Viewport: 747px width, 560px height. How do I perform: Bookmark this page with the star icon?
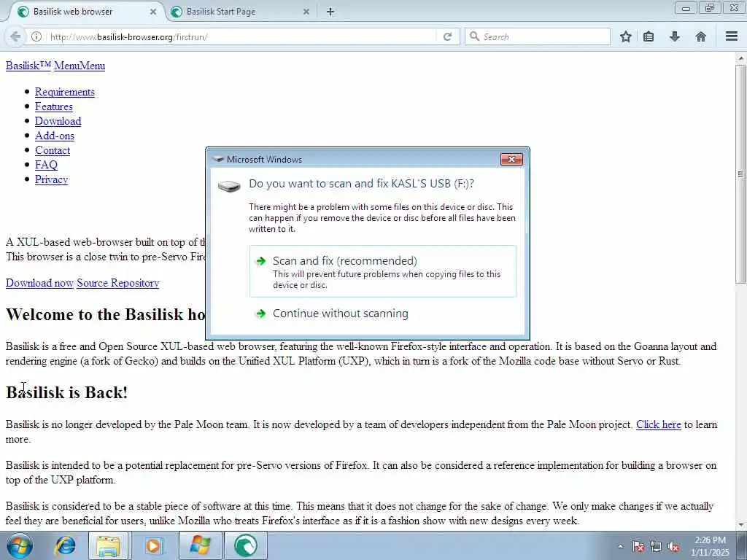625,36
